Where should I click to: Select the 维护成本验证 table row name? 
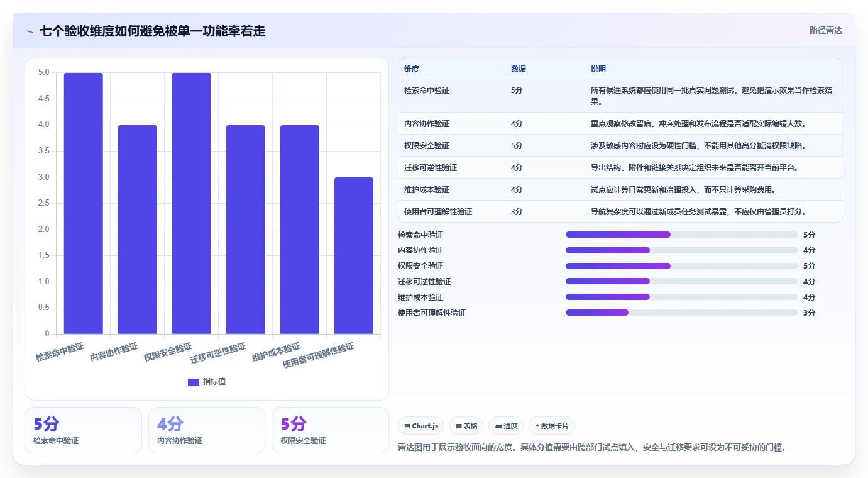coord(427,190)
